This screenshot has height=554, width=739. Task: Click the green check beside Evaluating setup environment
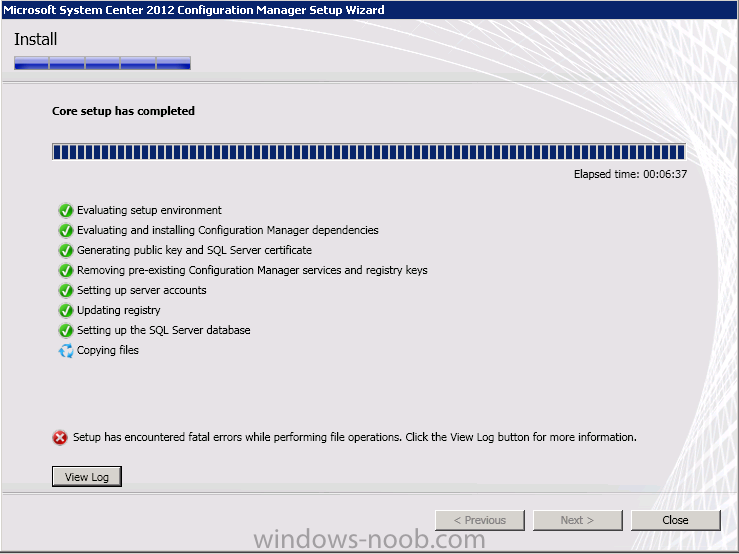pyautogui.click(x=66, y=210)
